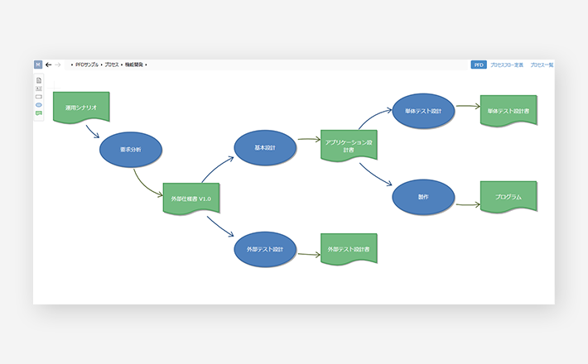Select the 外部テスト設計書 document node
Screen dimensions: 588x364
(x=349, y=249)
